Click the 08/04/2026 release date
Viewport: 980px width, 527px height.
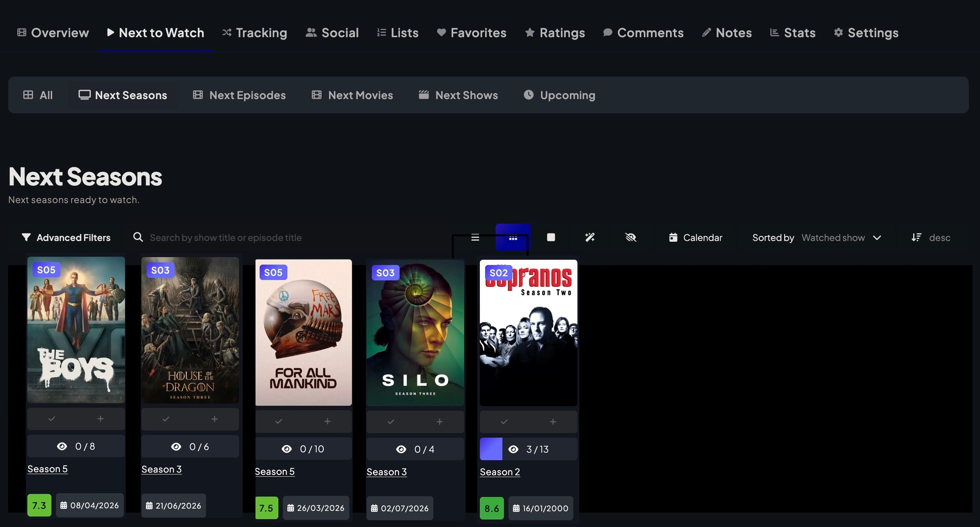[x=90, y=505]
